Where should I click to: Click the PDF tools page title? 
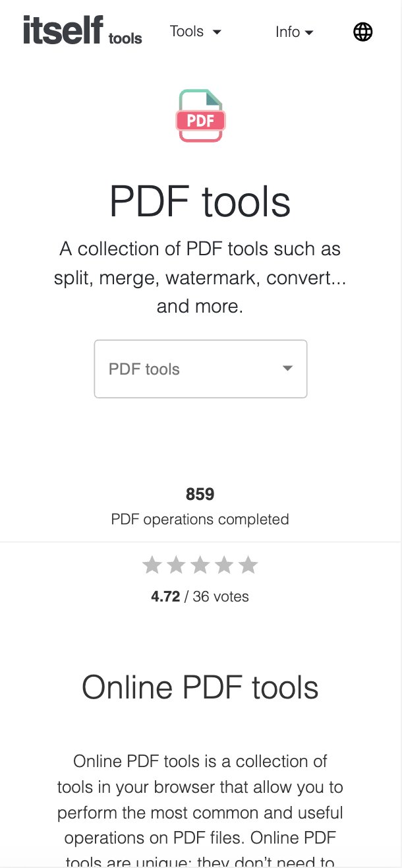(200, 202)
